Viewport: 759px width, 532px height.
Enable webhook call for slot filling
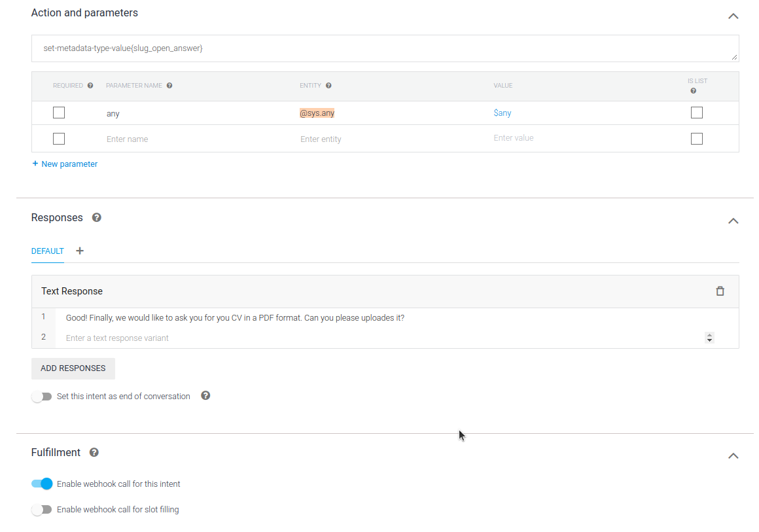(42, 510)
